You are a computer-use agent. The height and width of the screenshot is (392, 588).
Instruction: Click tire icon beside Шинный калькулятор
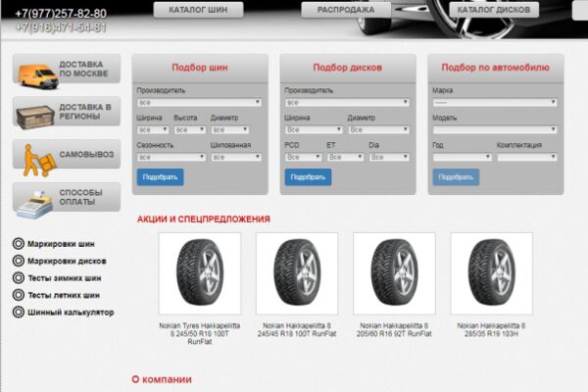pos(19,312)
